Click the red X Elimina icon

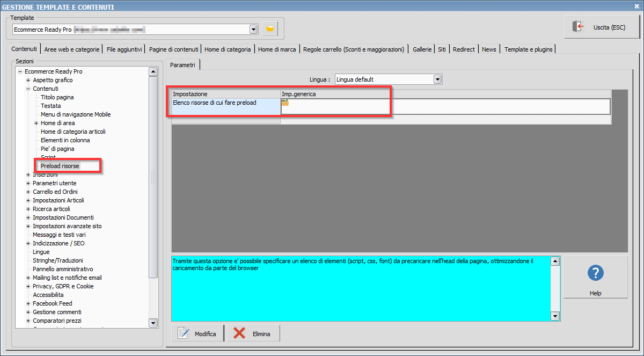(x=240, y=333)
